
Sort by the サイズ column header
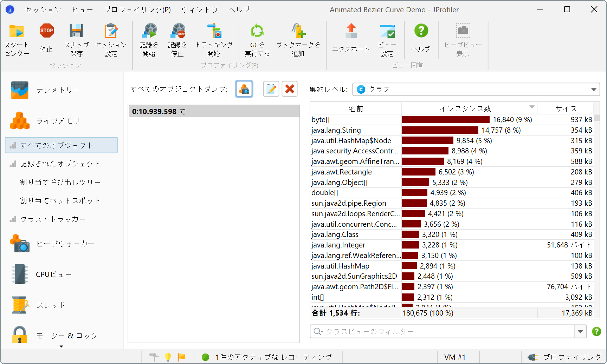[566, 108]
